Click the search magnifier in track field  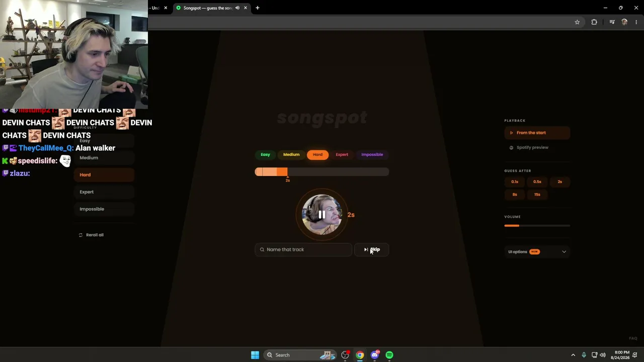262,249
